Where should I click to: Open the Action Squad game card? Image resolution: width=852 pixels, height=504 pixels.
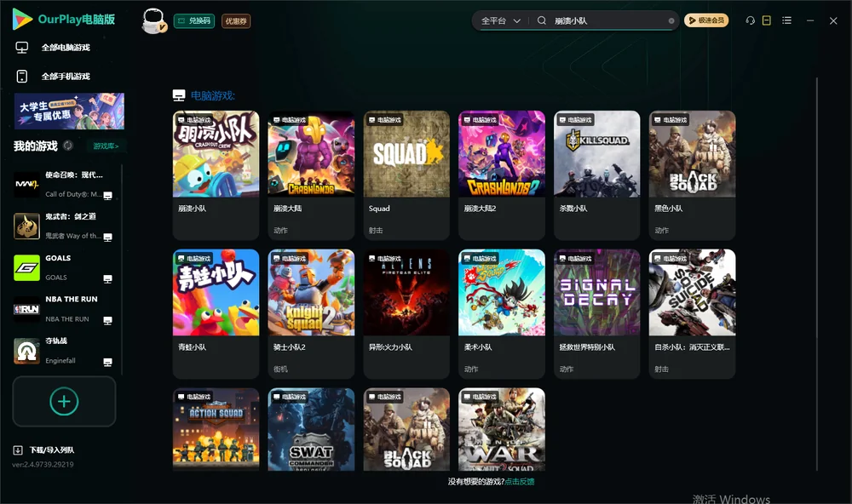click(x=216, y=429)
